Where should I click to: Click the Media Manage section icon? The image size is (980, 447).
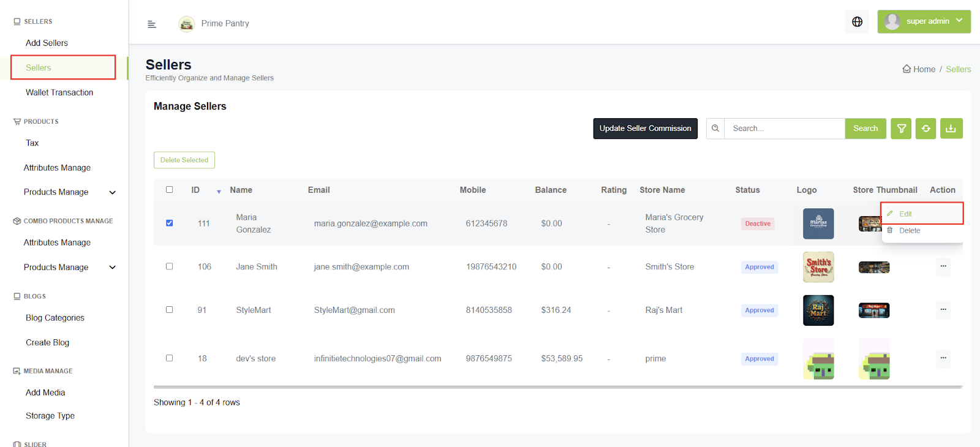(17, 371)
